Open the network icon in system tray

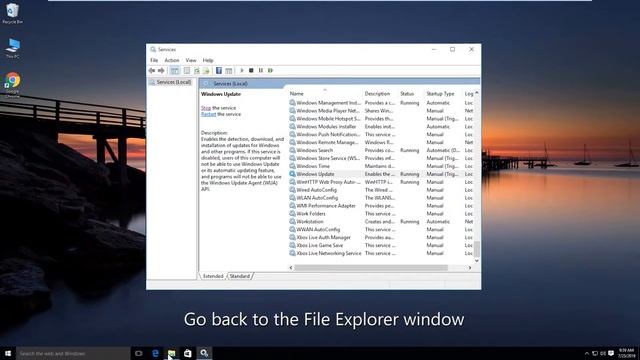coord(595,353)
